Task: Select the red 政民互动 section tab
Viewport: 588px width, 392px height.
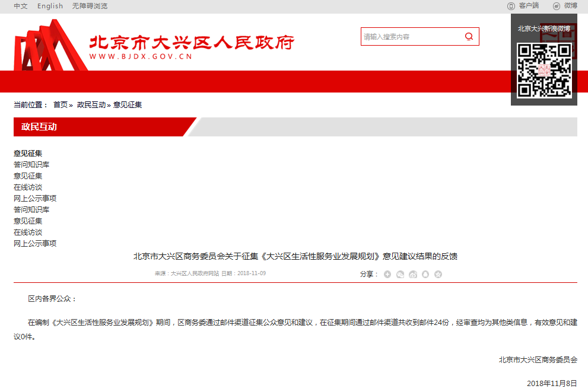Action: click(x=39, y=127)
